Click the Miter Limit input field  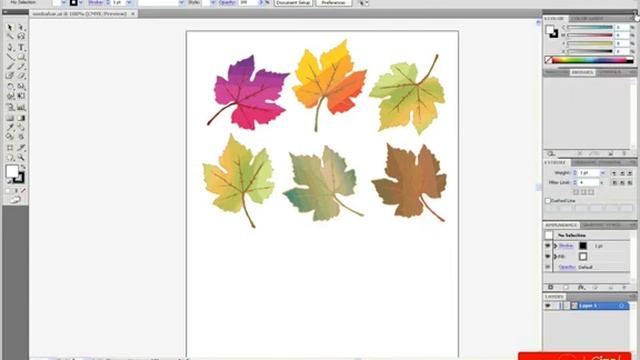589,182
